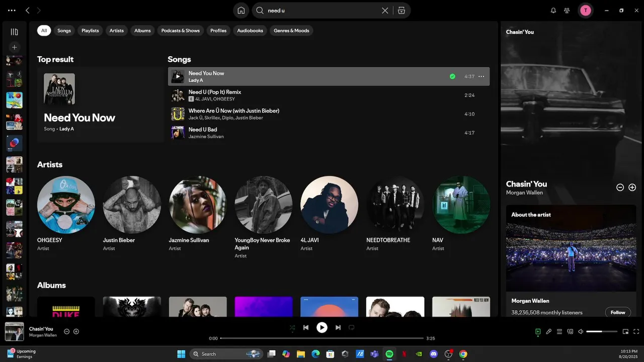Create playlist with plus icon in sidebar

tap(14, 47)
